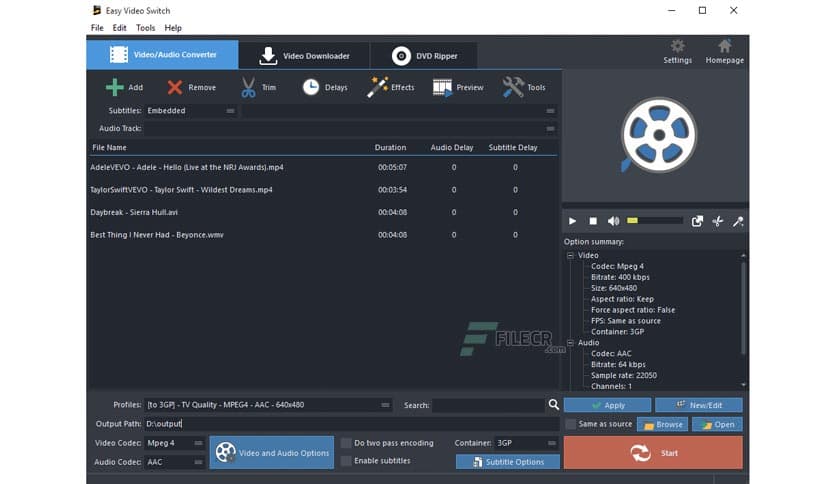The image size is (836, 484).
Task: Select Sample rate: 22050 row
Action: (624, 375)
